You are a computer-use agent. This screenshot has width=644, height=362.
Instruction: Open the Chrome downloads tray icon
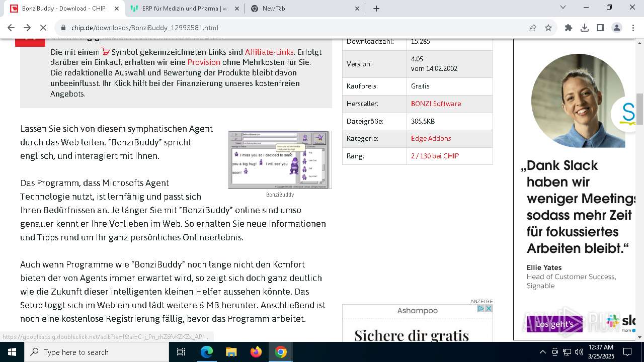click(x=585, y=28)
